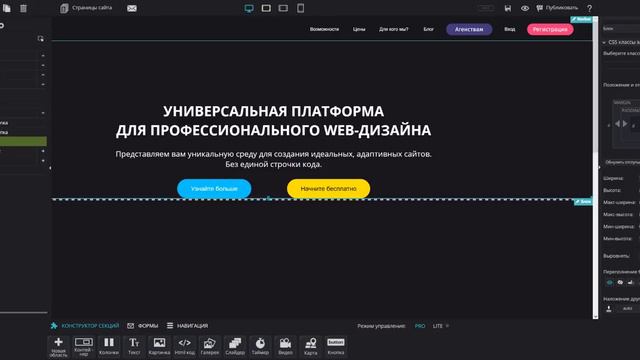Click the auto dropdown under Наложение
Screen dimensions: 640x360
[x=627, y=309]
